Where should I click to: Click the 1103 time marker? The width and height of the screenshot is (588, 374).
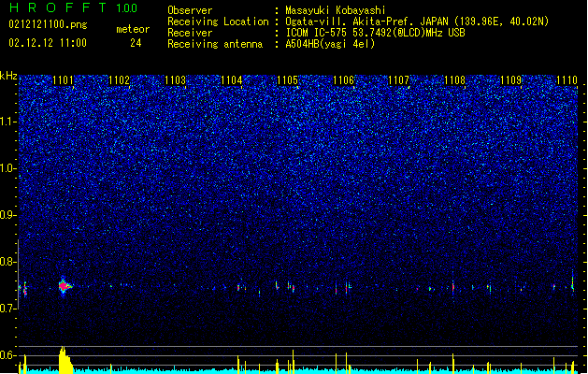tap(175, 80)
